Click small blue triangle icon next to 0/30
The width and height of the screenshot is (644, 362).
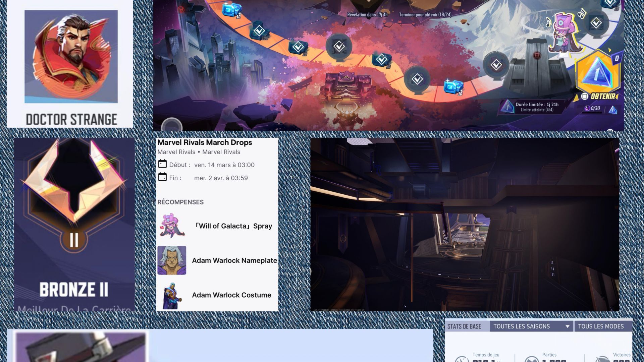[x=613, y=110]
